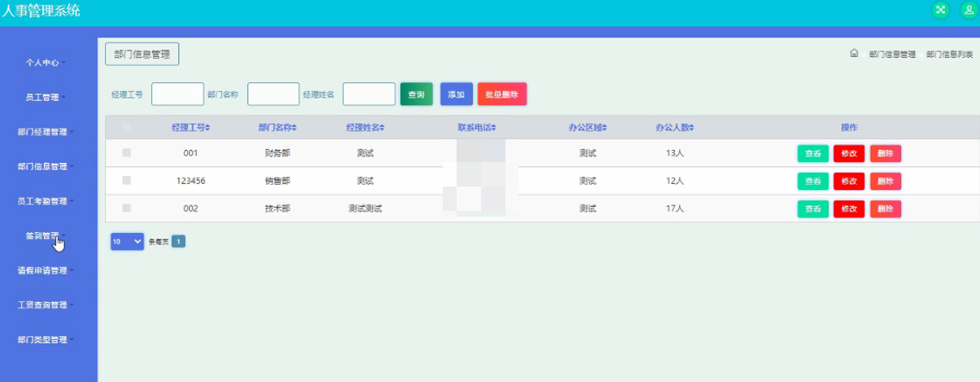Click 部门信息管理 breadcrumb link

point(892,55)
